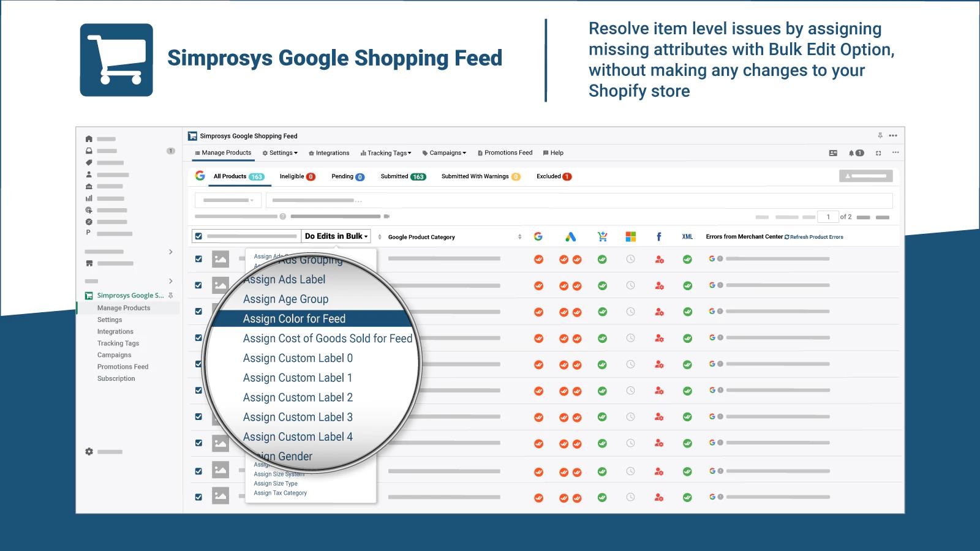Switch to the Manage Products tab

click(223, 153)
